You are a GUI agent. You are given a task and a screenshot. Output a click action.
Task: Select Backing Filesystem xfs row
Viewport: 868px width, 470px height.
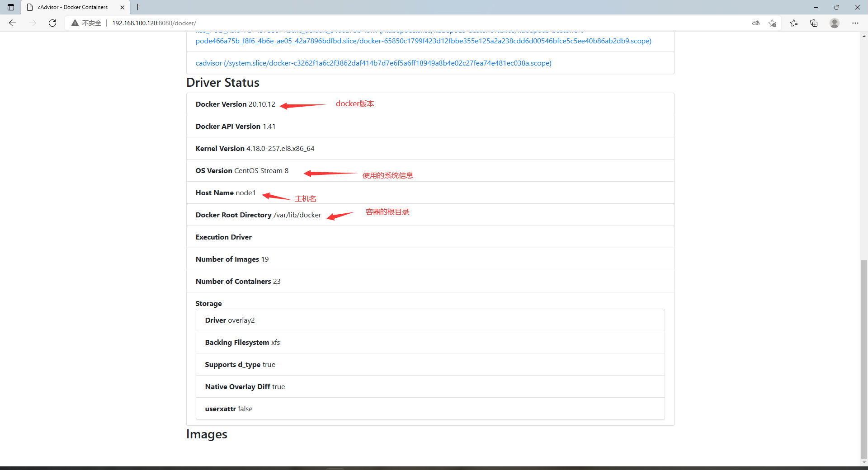tap(430, 342)
